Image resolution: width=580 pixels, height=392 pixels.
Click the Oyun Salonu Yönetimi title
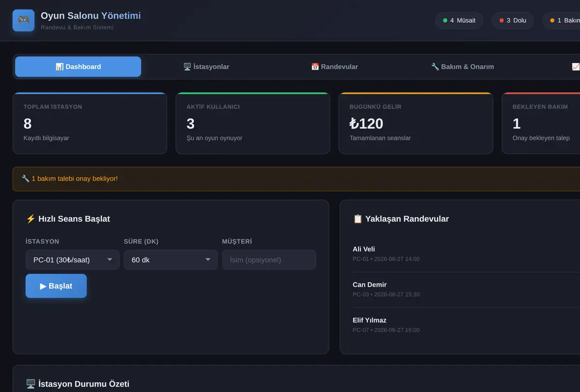pyautogui.click(x=91, y=15)
